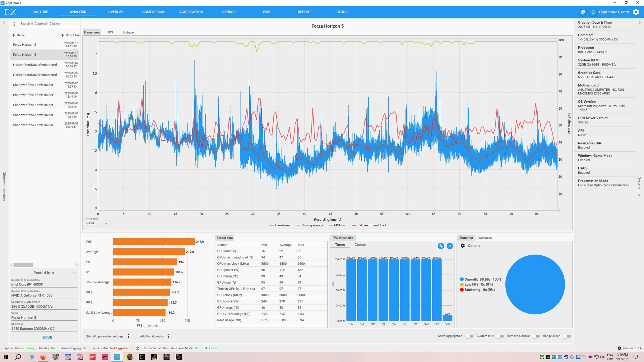Image resolution: width=644 pixels, height=362 pixels.
Task: Toggle Frametimes series in chart legend
Action: 280,225
